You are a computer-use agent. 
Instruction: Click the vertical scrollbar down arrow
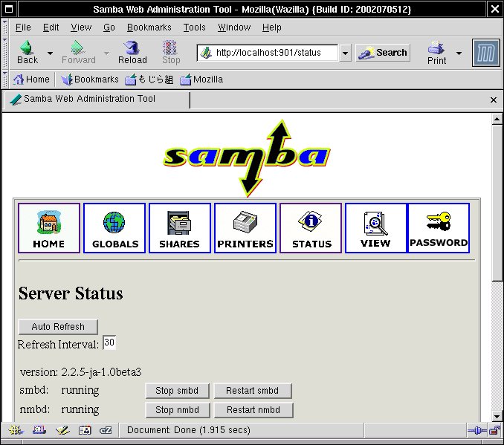(497, 417)
